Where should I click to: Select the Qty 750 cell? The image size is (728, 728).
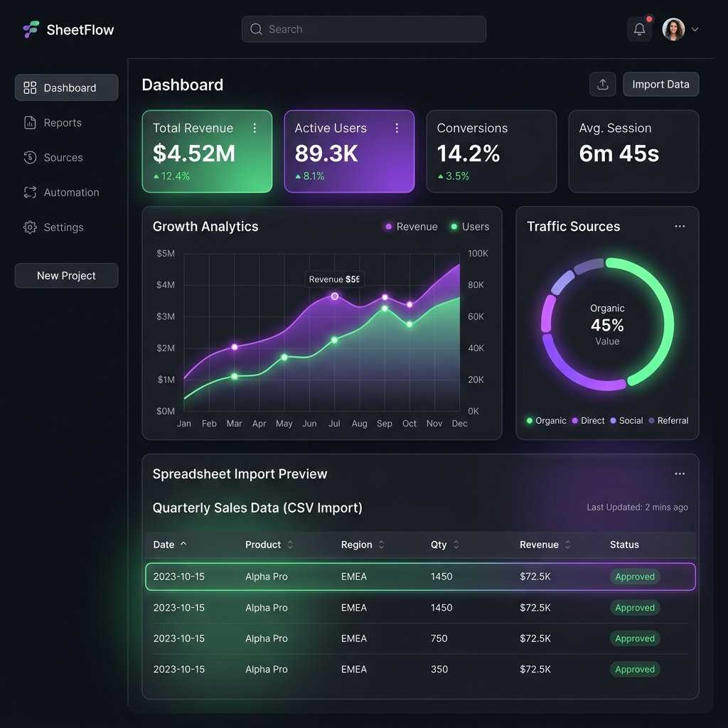(439, 638)
